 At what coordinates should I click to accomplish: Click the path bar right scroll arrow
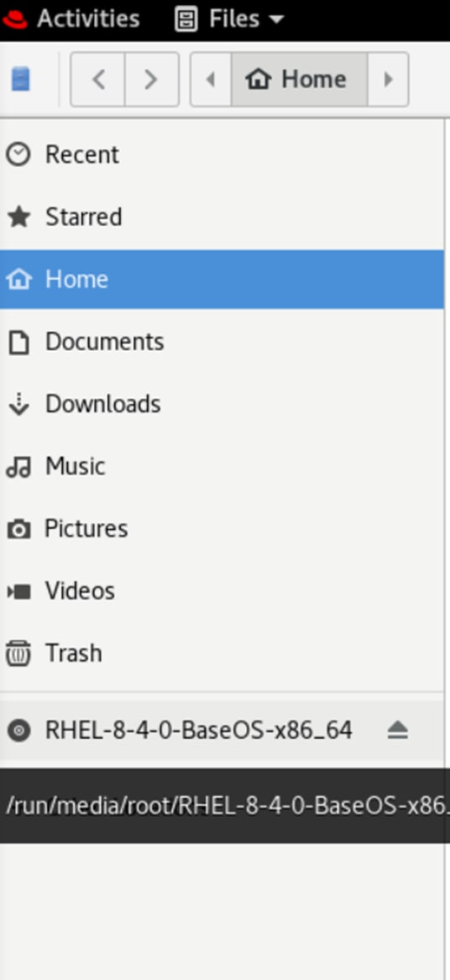388,80
